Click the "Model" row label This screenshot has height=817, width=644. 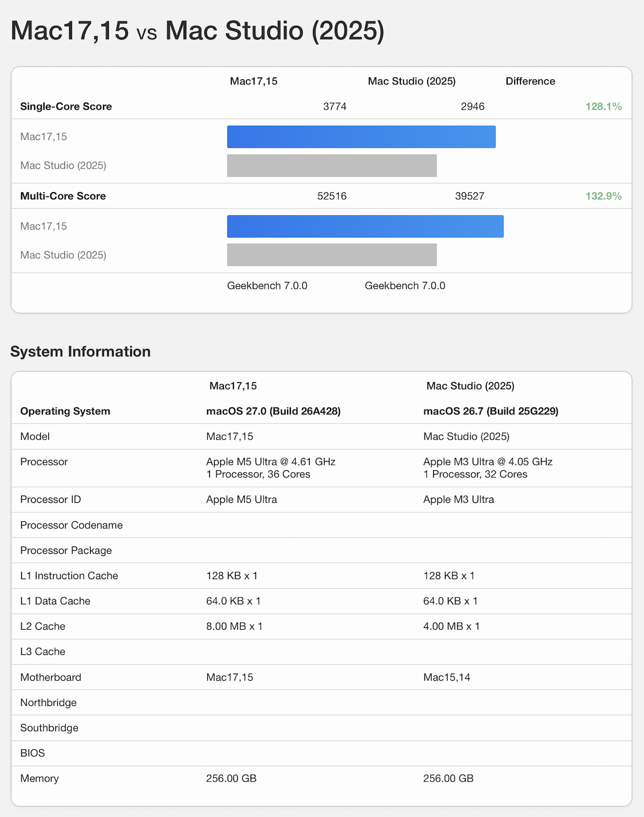(35, 436)
